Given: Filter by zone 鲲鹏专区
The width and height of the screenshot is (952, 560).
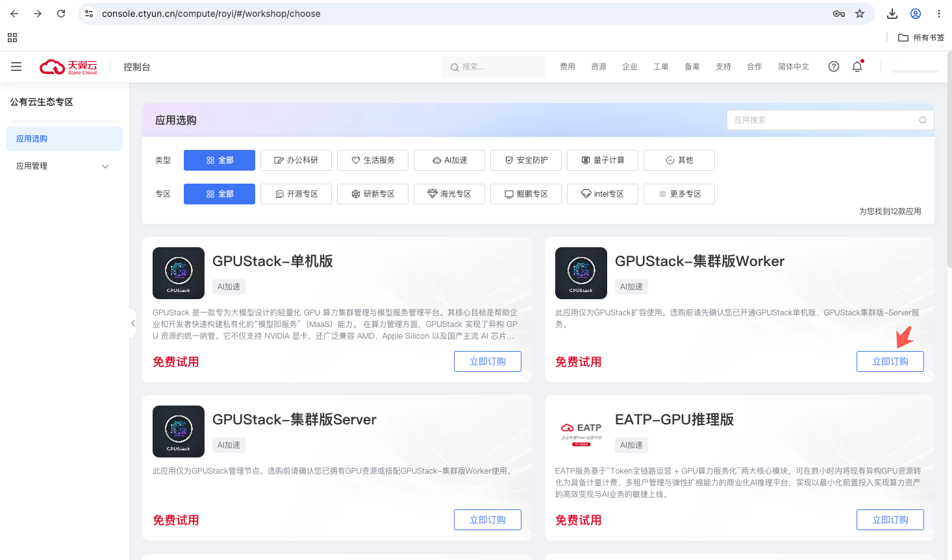Looking at the screenshot, I should click(526, 194).
